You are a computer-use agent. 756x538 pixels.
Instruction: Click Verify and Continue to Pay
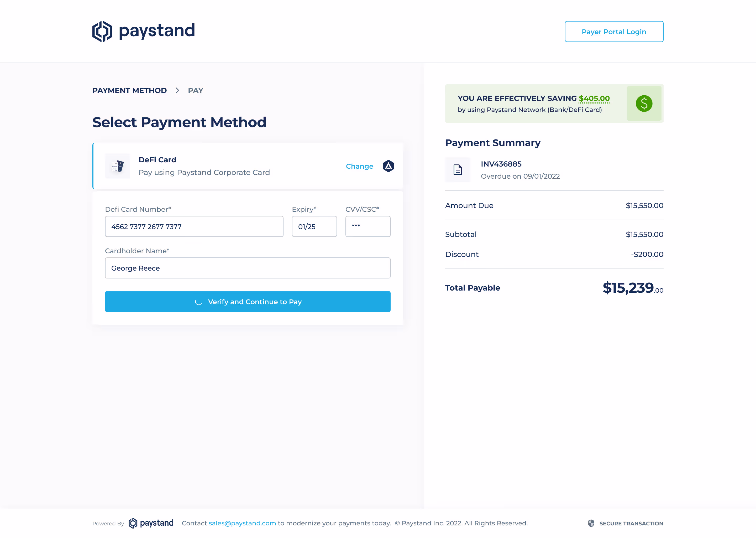pyautogui.click(x=248, y=302)
